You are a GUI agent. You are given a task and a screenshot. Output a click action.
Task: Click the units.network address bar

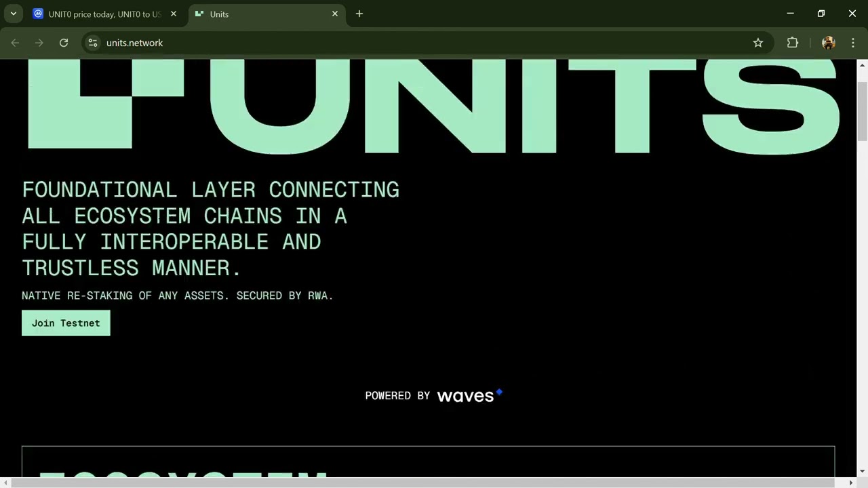(x=427, y=43)
